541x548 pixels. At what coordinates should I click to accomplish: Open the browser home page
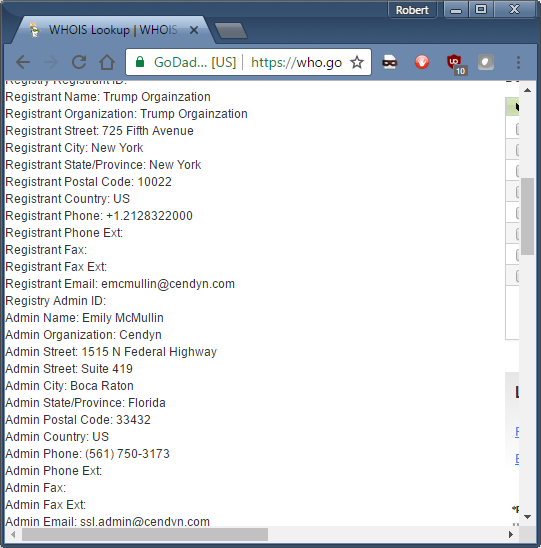107,63
